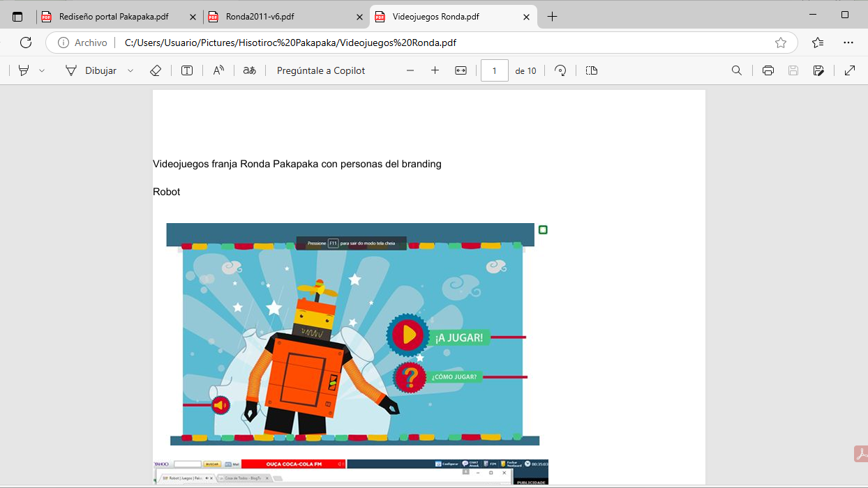Screen dimensions: 868x488
Task: Toggle the game sound speaker icon
Action: [x=220, y=405]
